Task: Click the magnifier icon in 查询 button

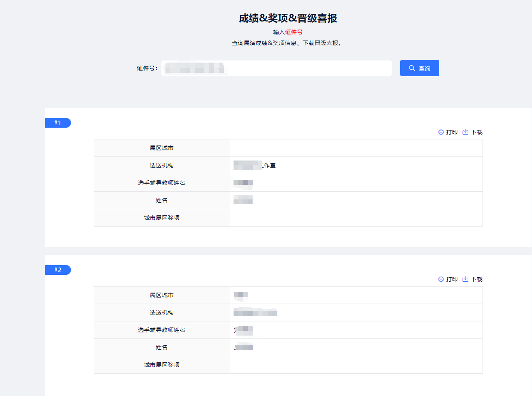Action: [x=412, y=68]
